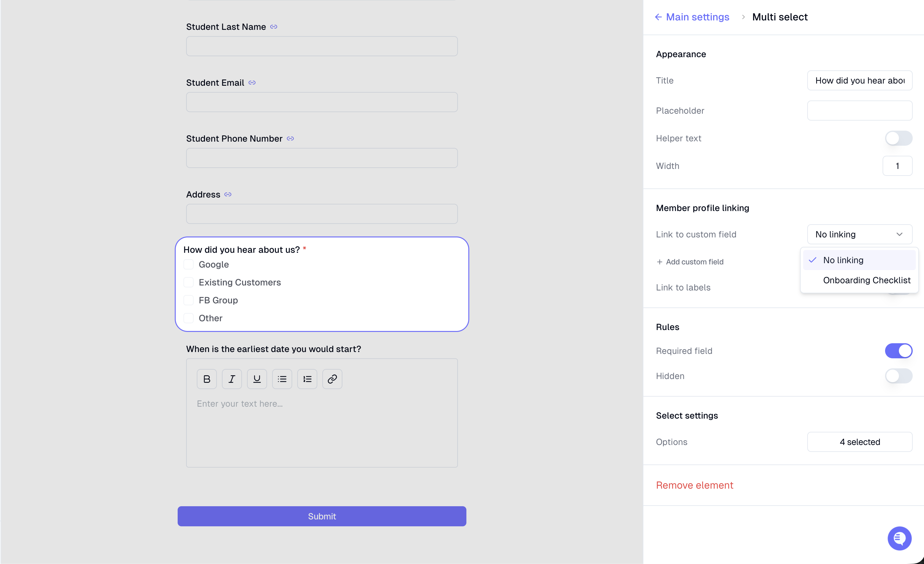Apply italic formatting in text editor
The width and height of the screenshot is (924, 564).
pos(232,379)
